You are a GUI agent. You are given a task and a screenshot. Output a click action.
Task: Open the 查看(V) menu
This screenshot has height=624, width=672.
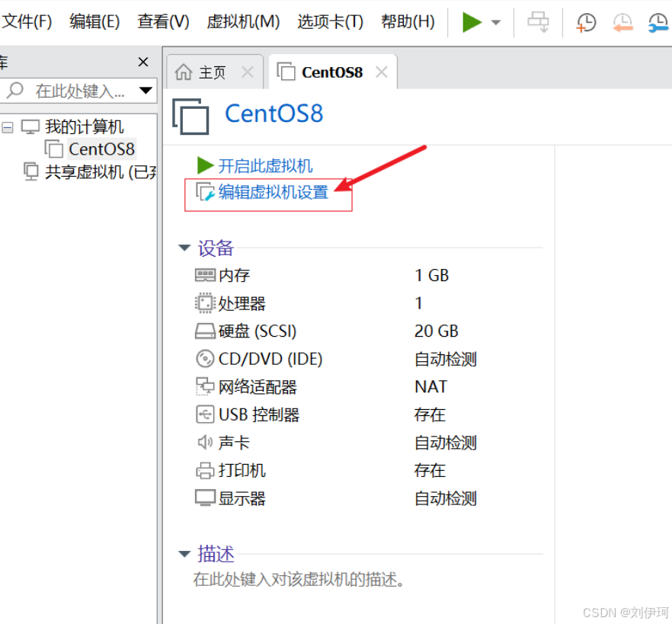[x=163, y=21]
